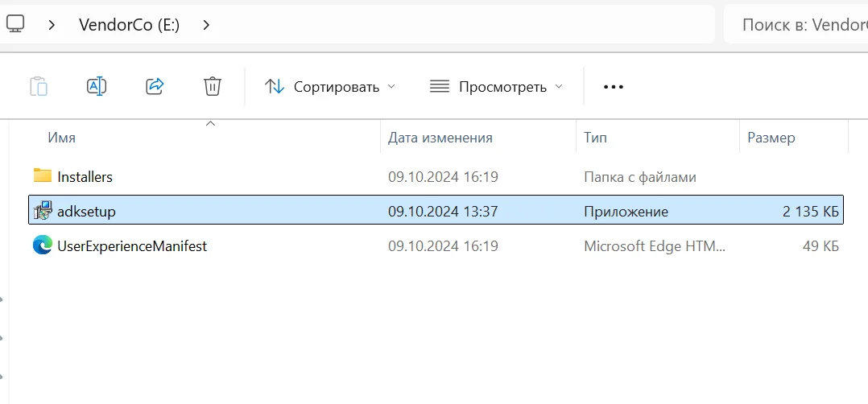Open the Просмотреть dropdown
Screen dimensions: 868x404
496,87
